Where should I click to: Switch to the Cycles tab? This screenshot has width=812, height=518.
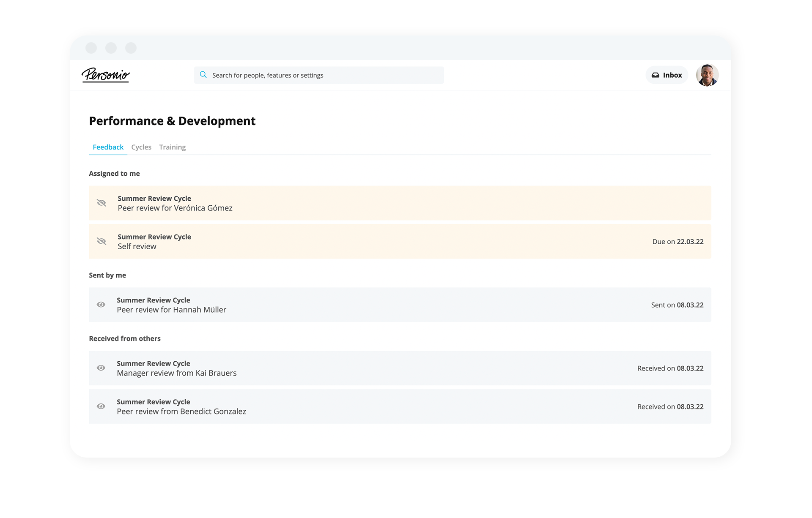[x=141, y=147]
